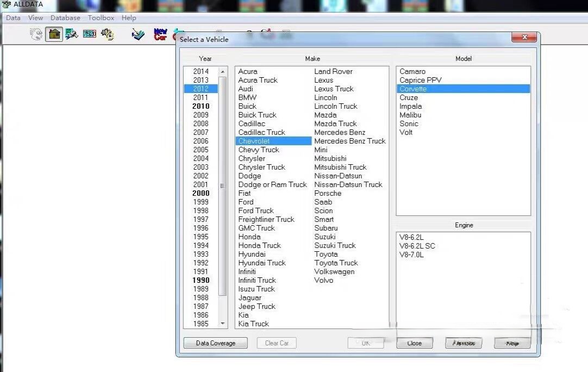Choose Ford from the Make list

point(246,202)
